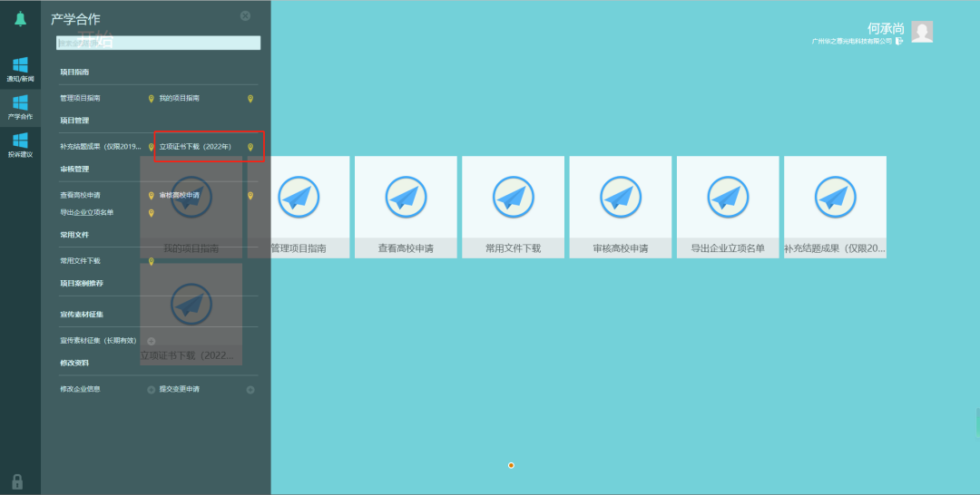Screen dimensions: 980x495
Task: Click the notification bell icon
Action: [20, 18]
